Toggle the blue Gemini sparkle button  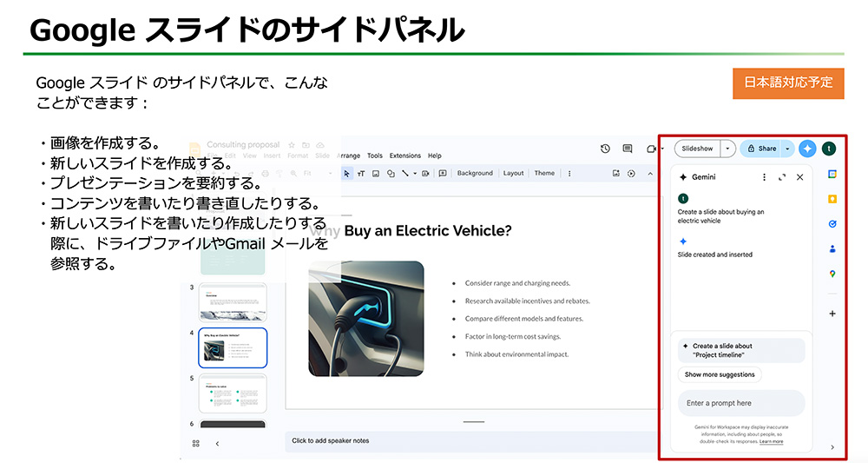[807, 149]
